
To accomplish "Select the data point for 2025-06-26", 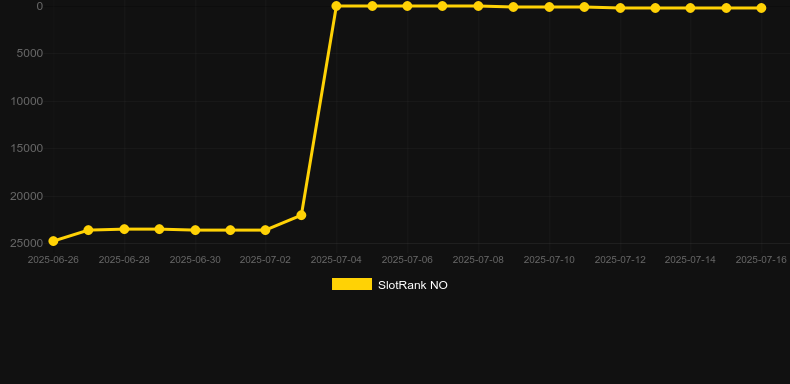I will coord(53,241).
